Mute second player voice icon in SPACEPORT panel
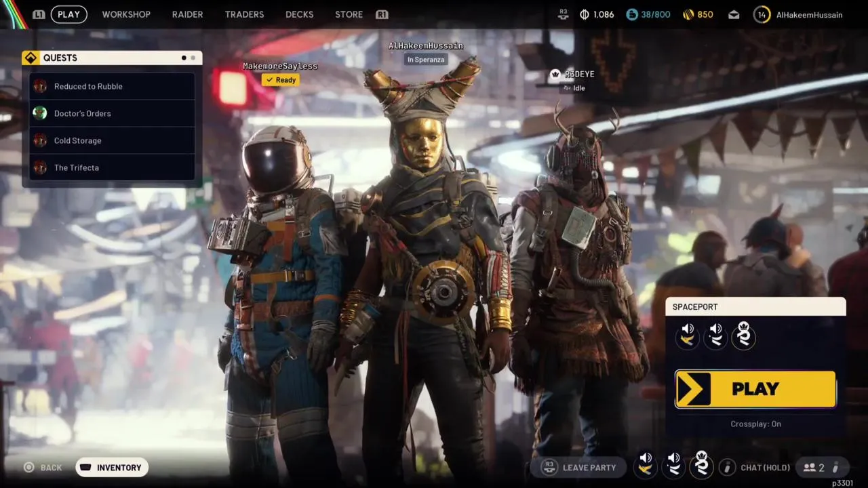 [x=715, y=335]
